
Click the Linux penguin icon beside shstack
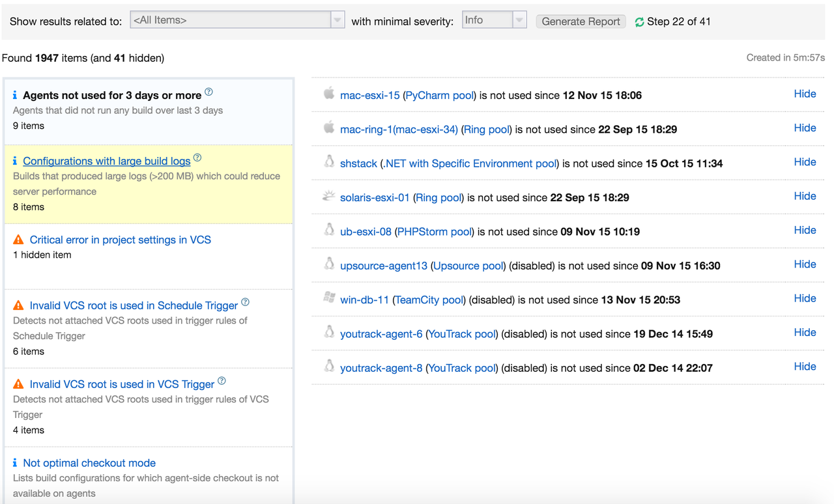click(329, 161)
